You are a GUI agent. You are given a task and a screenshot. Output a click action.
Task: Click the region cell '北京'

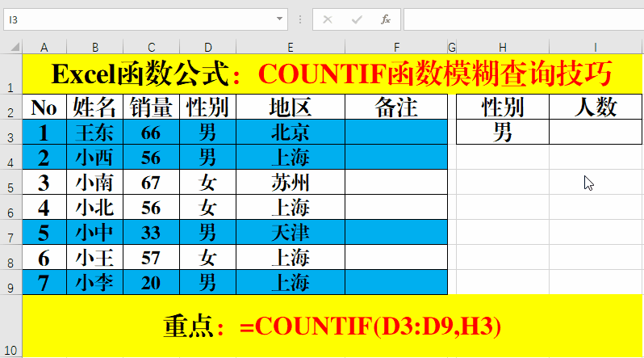pyautogui.click(x=291, y=132)
